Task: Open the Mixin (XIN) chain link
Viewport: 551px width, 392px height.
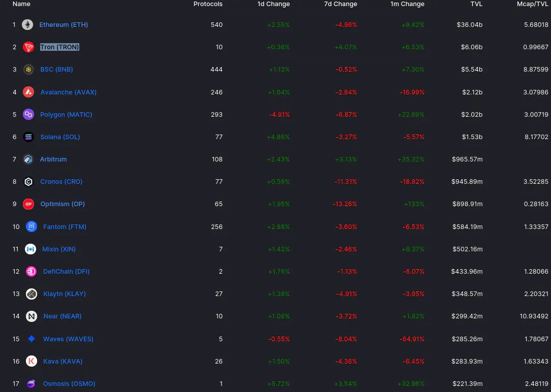Action: [x=59, y=249]
